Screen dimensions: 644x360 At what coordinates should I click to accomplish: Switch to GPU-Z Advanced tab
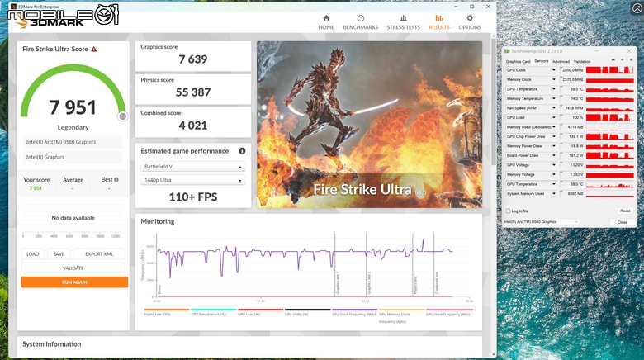pos(561,61)
